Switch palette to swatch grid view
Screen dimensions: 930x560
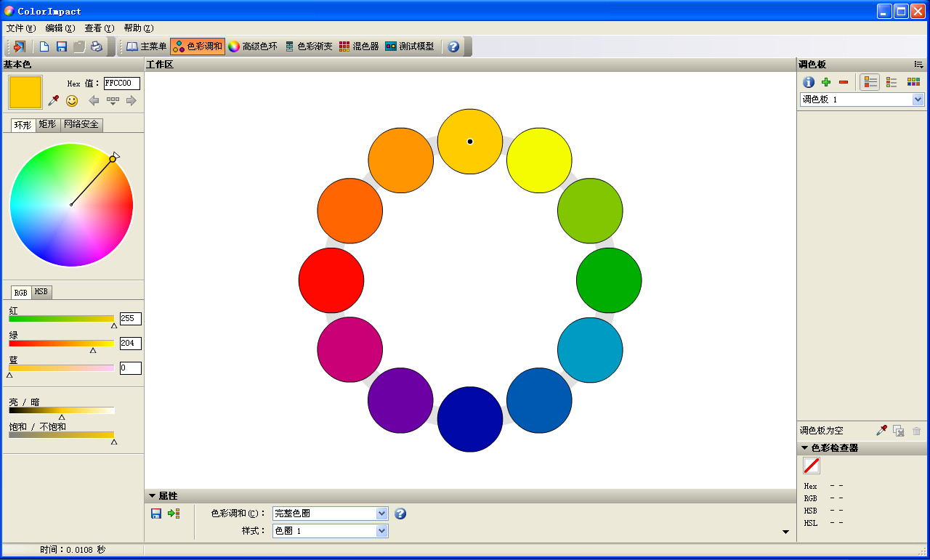(913, 82)
